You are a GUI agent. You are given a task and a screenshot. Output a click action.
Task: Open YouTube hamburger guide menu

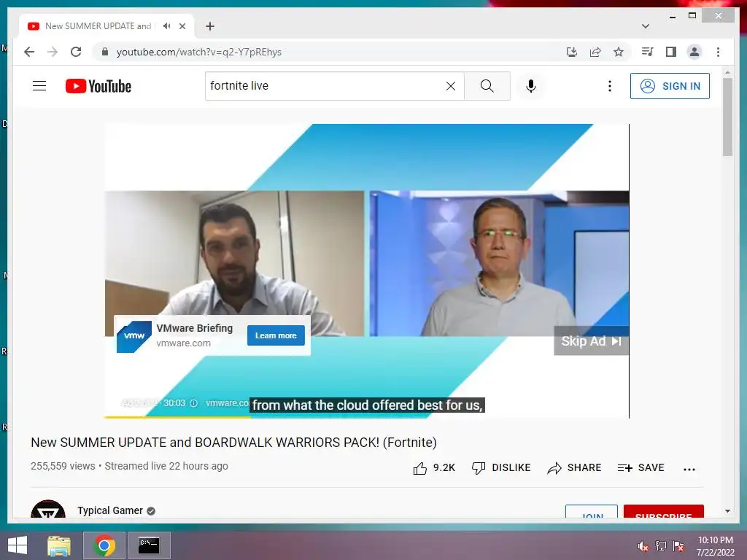click(x=39, y=86)
